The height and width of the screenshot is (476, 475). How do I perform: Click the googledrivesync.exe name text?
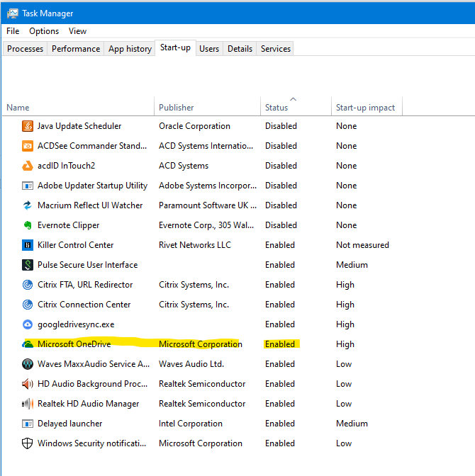point(76,324)
